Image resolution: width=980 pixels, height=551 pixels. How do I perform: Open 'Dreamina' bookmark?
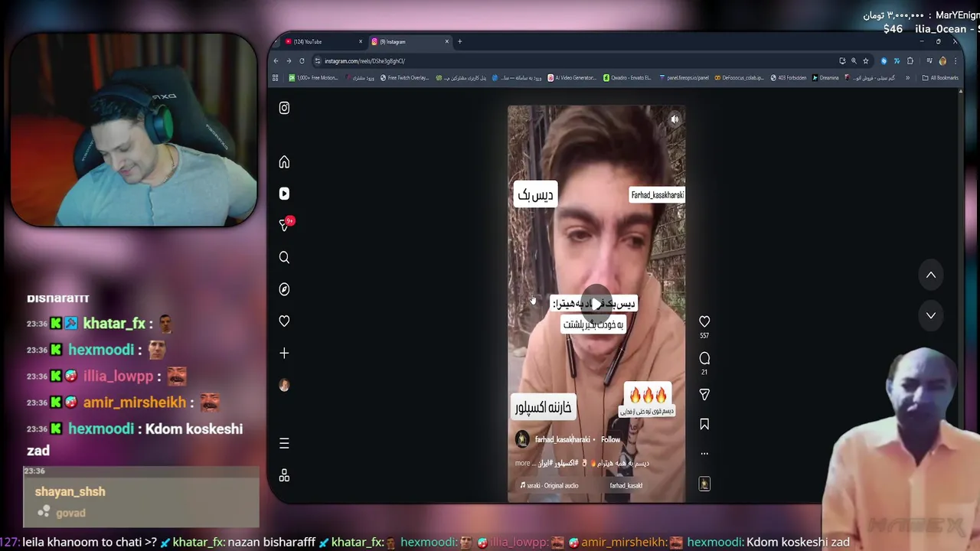pyautogui.click(x=825, y=77)
